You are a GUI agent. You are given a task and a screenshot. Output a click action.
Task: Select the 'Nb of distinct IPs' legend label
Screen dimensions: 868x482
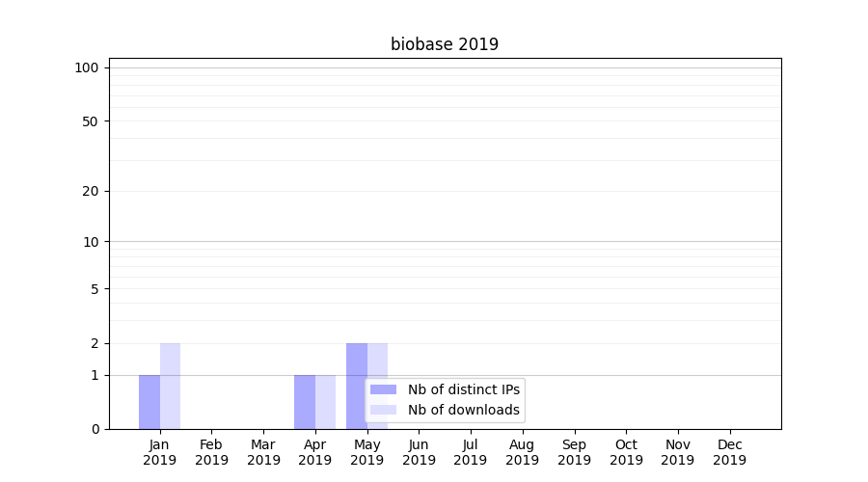(x=463, y=389)
